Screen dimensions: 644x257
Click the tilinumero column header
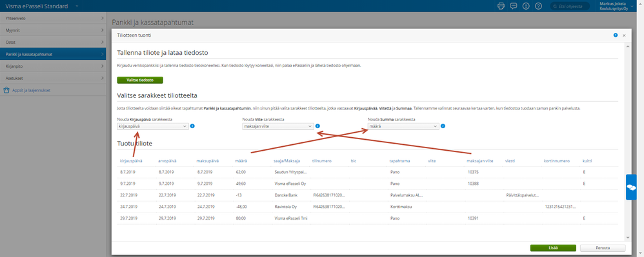[321, 160]
